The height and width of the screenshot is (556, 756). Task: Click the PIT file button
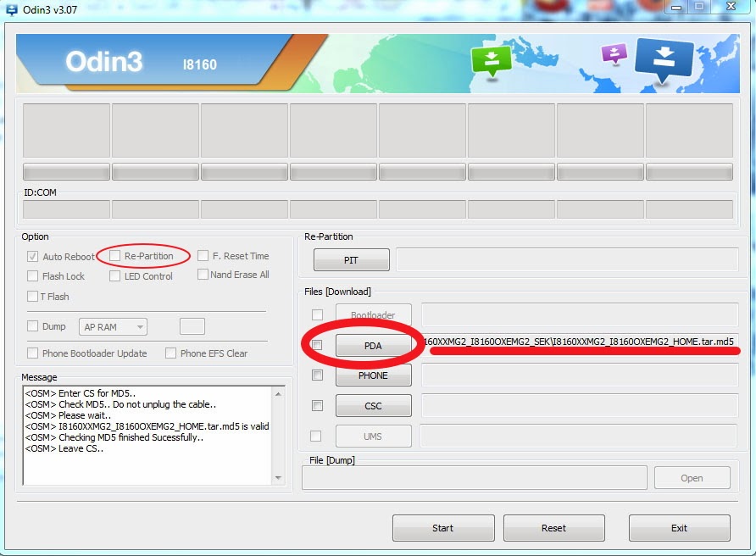(352, 260)
